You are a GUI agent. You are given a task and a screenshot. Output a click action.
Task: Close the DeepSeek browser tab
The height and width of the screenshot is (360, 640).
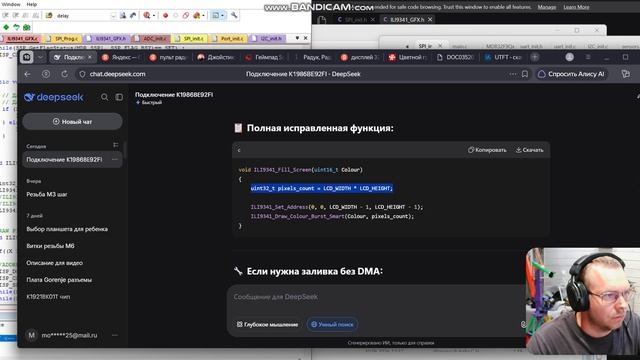[90, 57]
